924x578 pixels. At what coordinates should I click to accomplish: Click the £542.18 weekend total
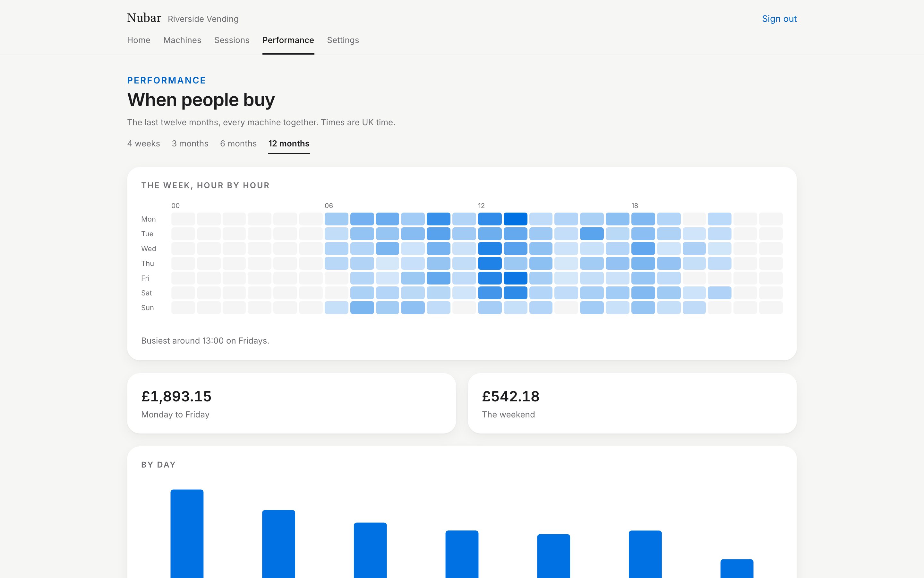[510, 397]
